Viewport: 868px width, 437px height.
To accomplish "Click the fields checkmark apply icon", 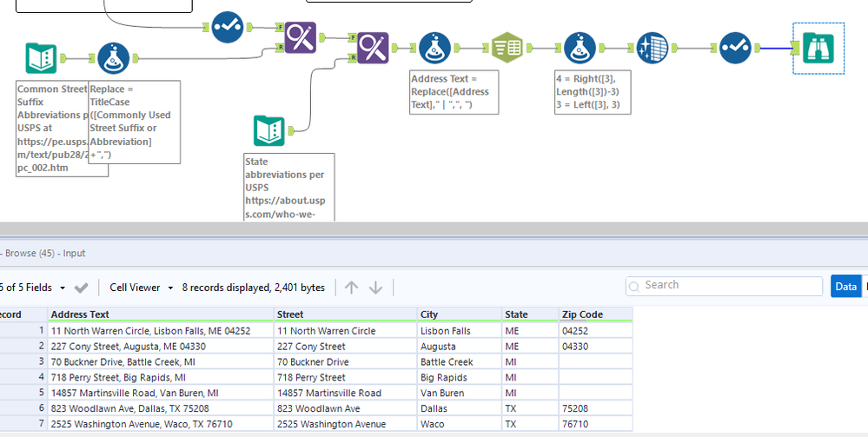I will [x=81, y=288].
